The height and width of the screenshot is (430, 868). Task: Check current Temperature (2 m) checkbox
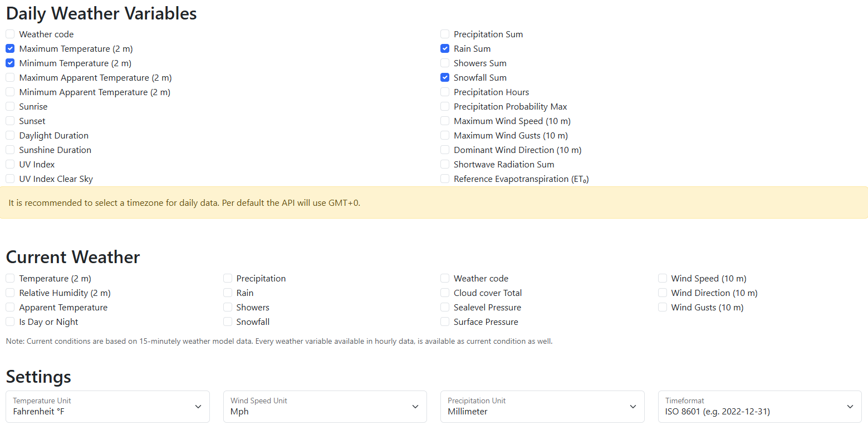(10, 279)
